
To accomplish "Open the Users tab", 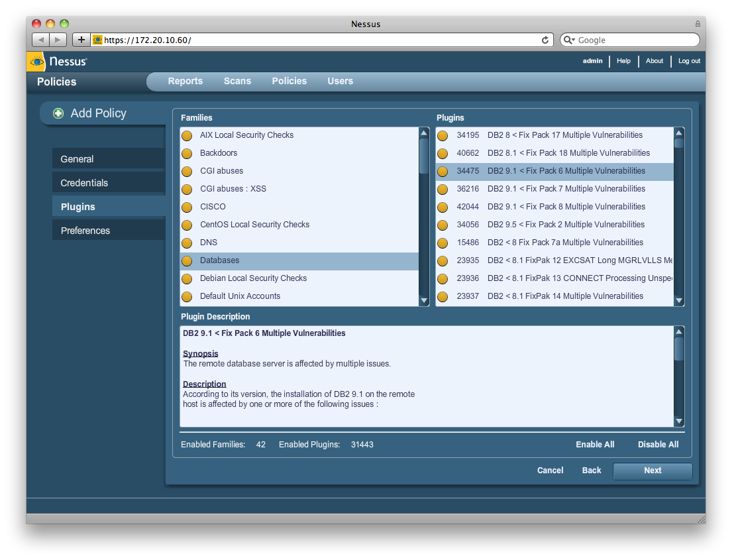I will [x=340, y=81].
